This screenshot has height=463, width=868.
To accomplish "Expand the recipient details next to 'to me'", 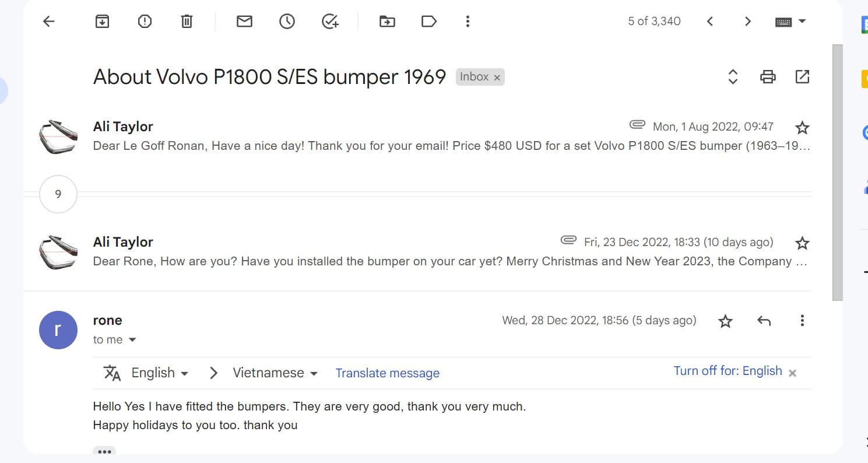I will [x=132, y=340].
